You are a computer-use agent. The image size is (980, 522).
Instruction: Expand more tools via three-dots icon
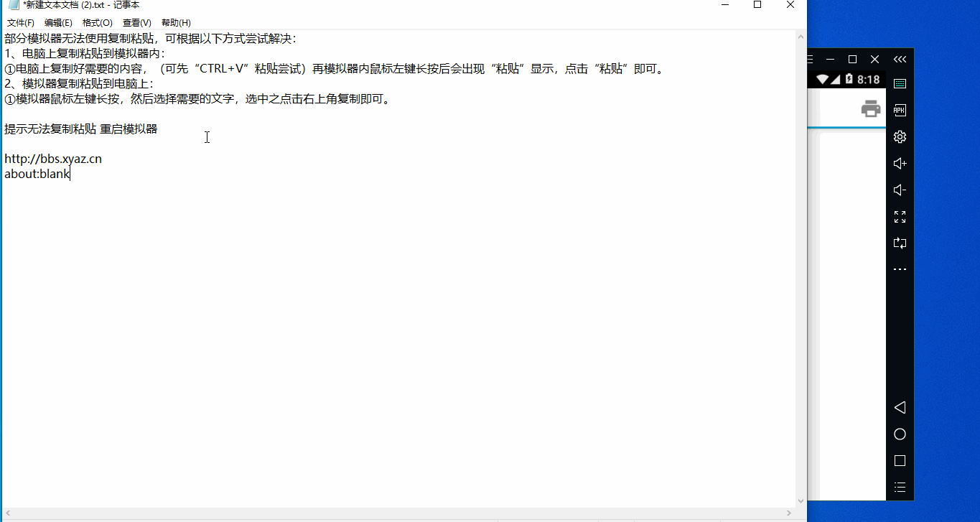pyautogui.click(x=900, y=270)
